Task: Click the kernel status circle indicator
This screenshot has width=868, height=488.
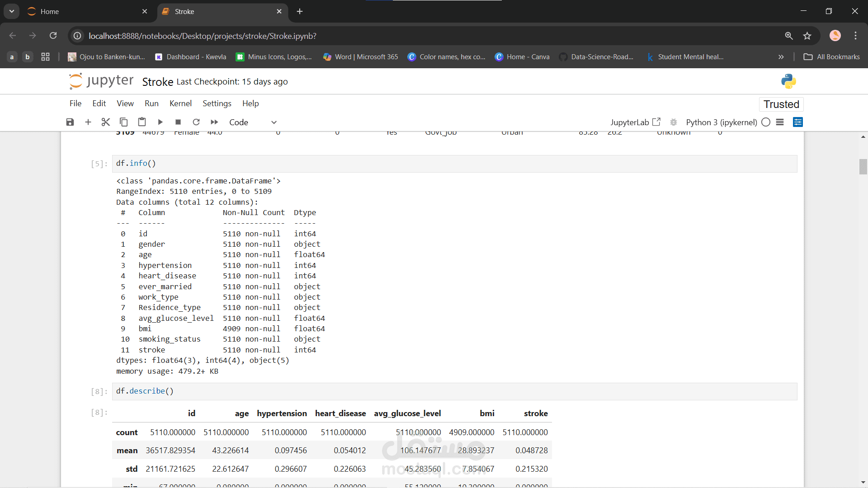Action: [766, 122]
